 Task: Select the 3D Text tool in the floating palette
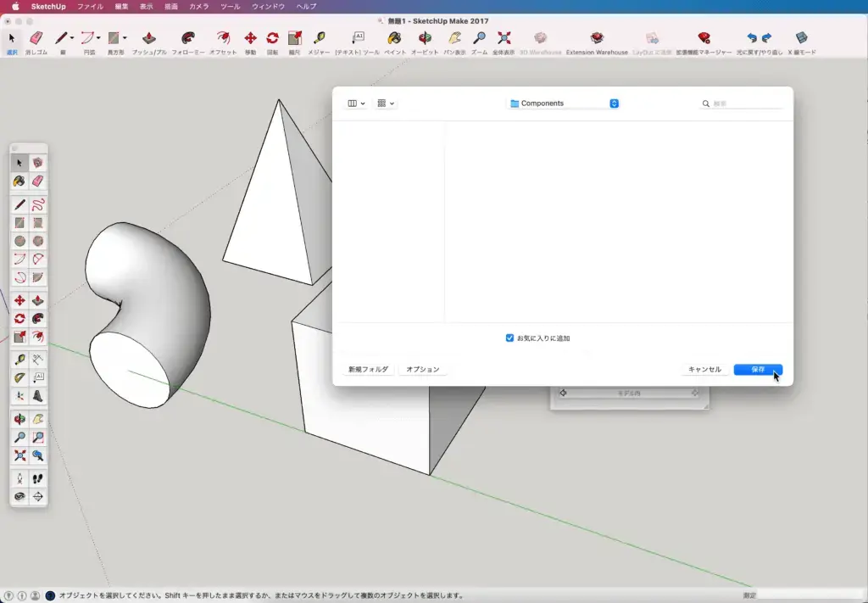[37, 396]
